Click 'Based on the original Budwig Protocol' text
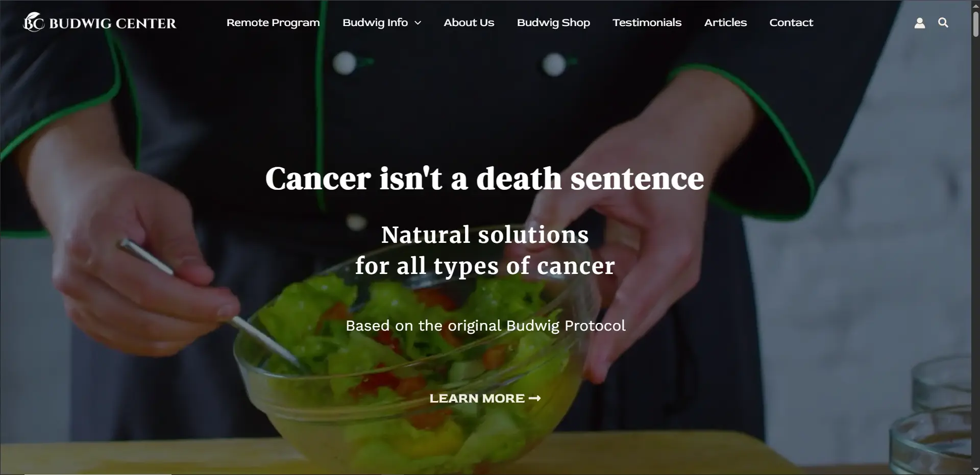This screenshot has height=475, width=980. point(485,326)
